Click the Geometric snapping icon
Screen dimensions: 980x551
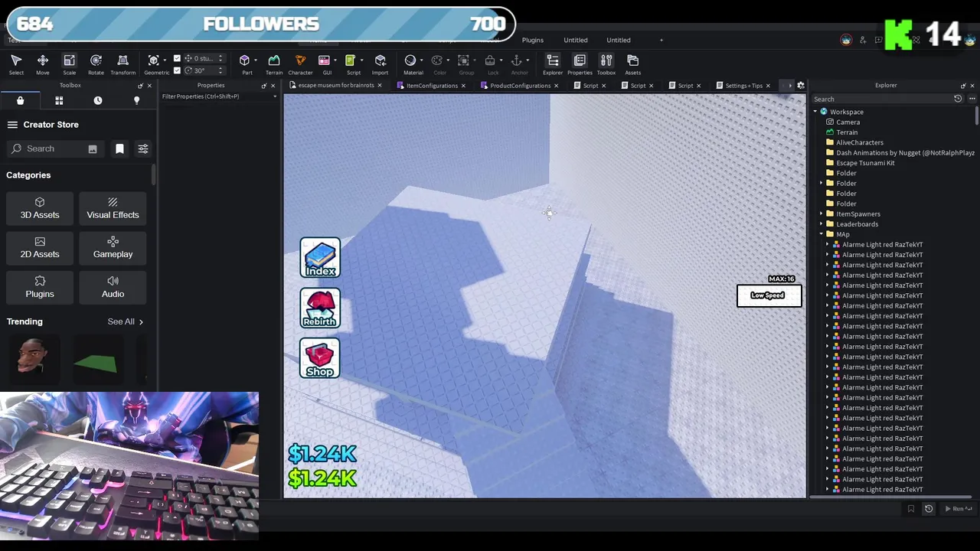[x=154, y=60]
